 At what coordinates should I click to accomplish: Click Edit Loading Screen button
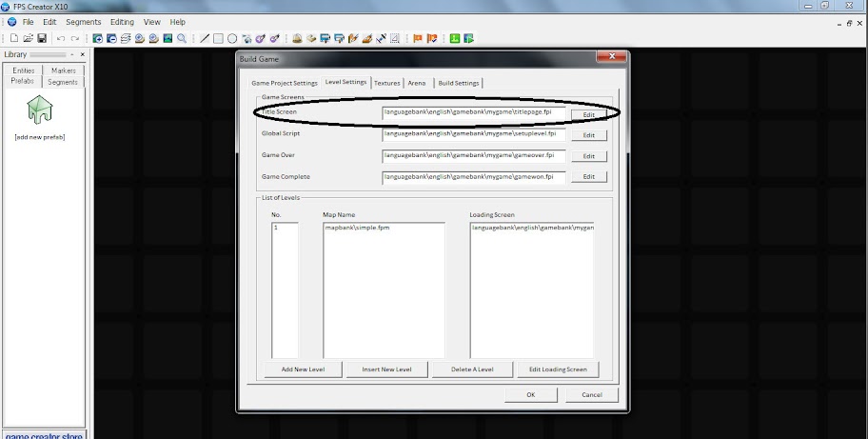coord(558,369)
